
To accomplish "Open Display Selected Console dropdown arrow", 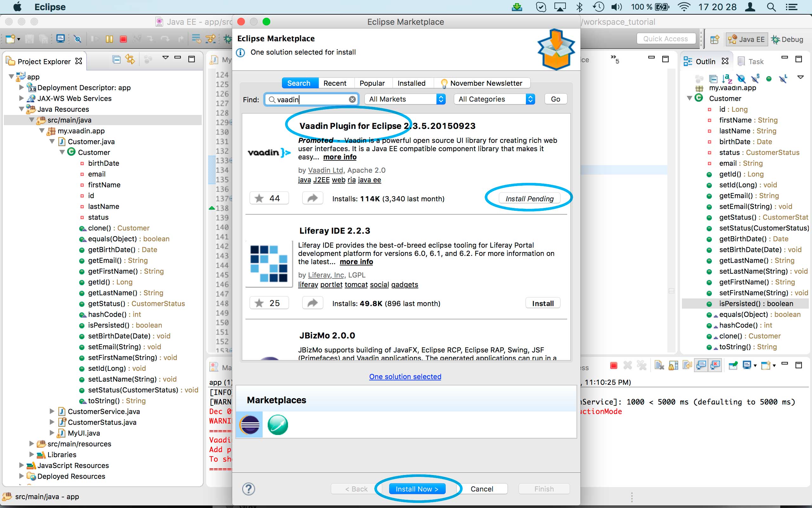I will (755, 365).
